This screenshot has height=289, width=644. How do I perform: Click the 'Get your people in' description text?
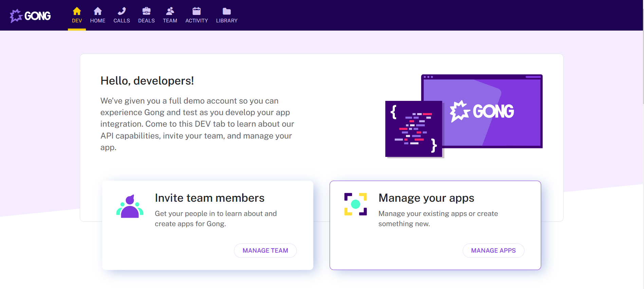click(x=216, y=219)
